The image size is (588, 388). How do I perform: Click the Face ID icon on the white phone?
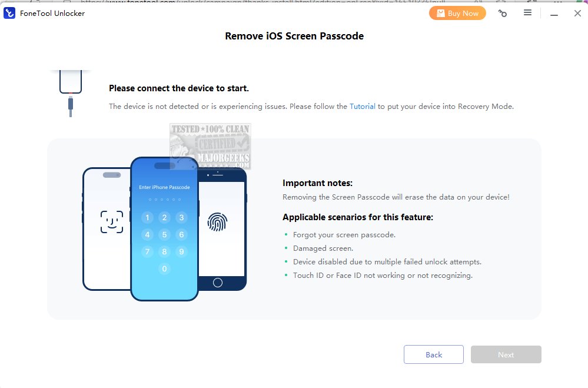[x=112, y=222]
